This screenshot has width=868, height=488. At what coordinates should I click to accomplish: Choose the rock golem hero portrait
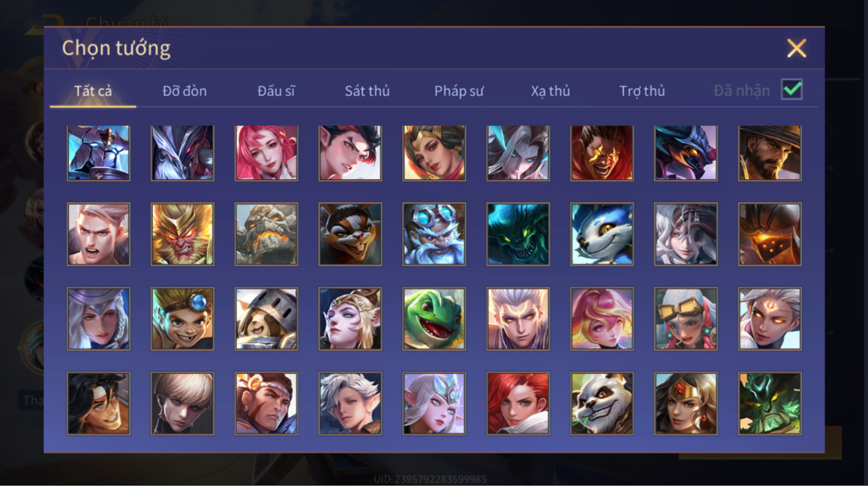click(266, 234)
